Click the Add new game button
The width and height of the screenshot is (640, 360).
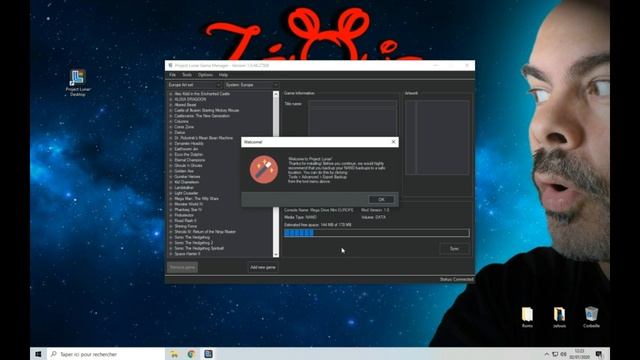tap(263, 267)
